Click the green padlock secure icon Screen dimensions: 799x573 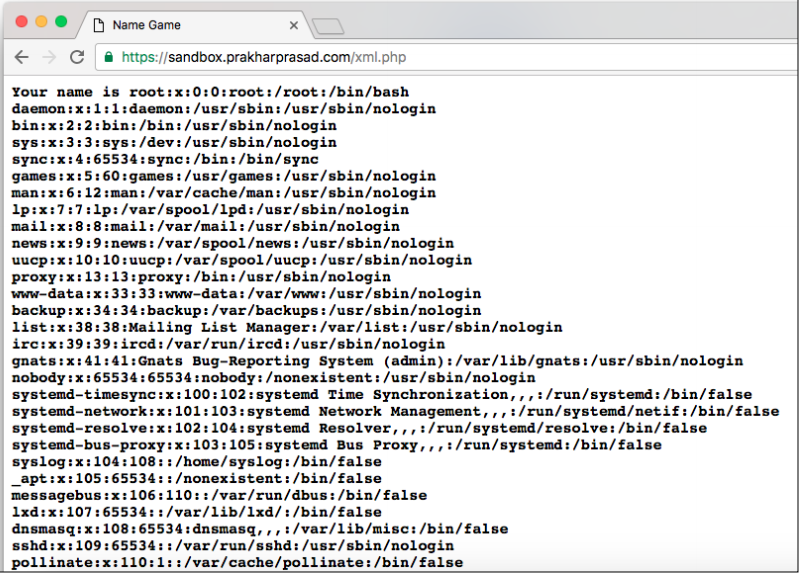(109, 57)
